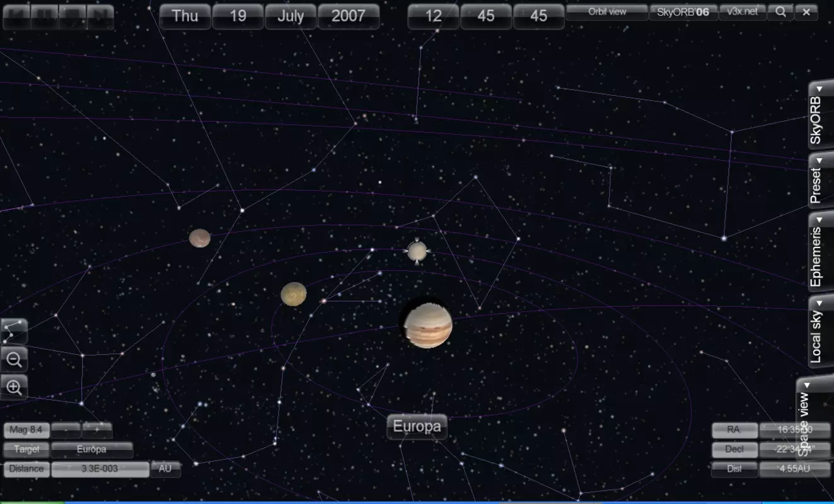Pause the time animation
Viewport: 834px width, 504px height.
[x=45, y=16]
